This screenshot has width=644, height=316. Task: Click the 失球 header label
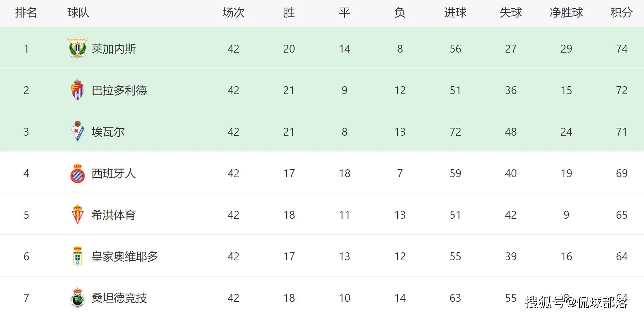(x=511, y=13)
